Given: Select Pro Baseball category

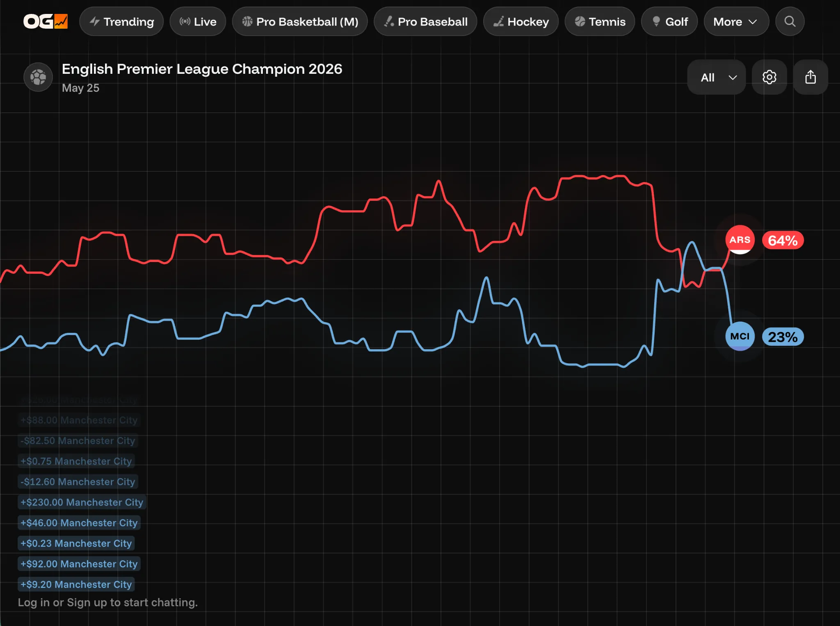Looking at the screenshot, I should coord(425,21).
